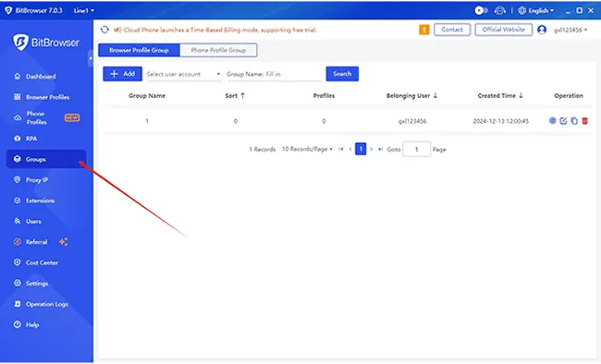Click the globe language icon
The image size is (601, 364).
tap(521, 10)
